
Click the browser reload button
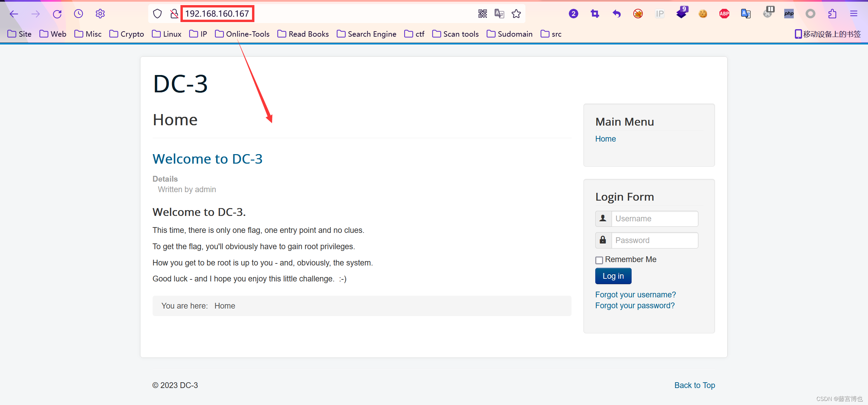pyautogui.click(x=57, y=14)
